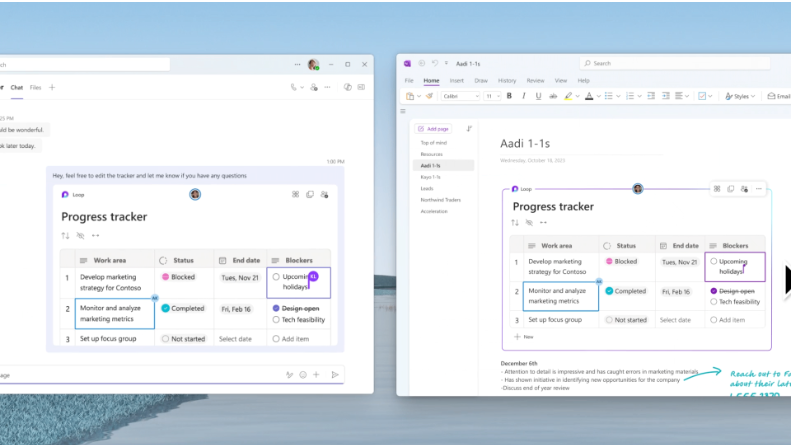Expand the numbered list style arrow

click(639, 96)
